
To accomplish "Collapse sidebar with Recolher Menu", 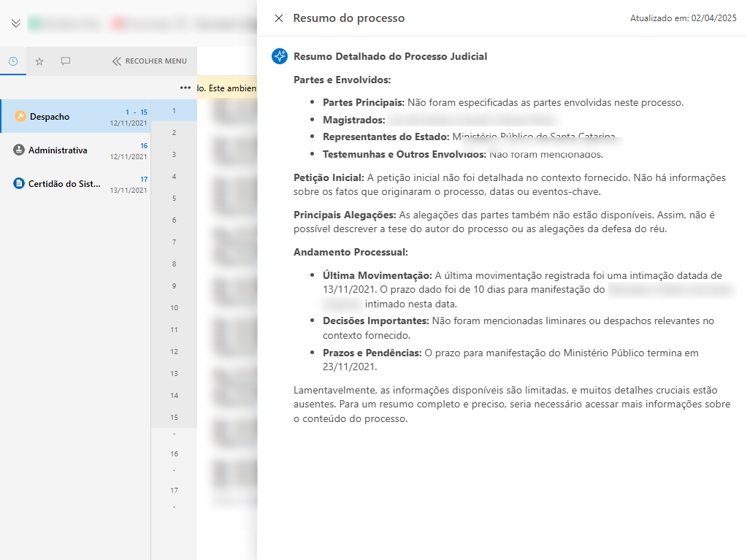I will point(150,61).
